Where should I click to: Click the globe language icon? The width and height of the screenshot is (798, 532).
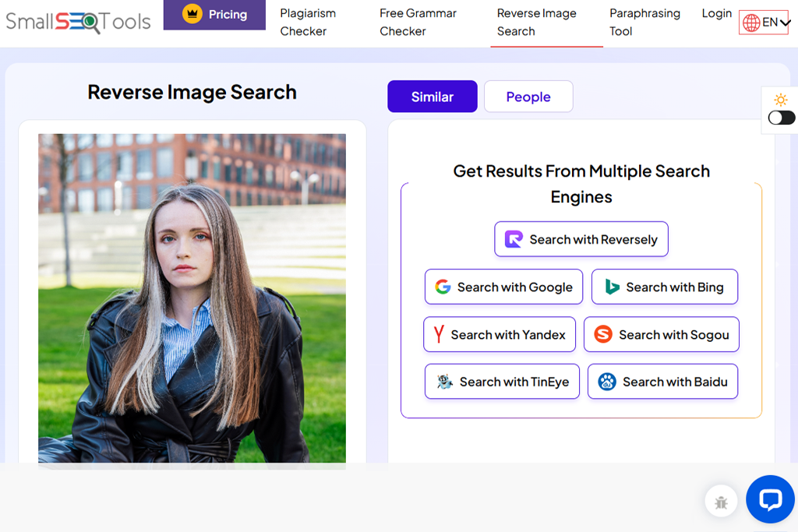pyautogui.click(x=751, y=23)
